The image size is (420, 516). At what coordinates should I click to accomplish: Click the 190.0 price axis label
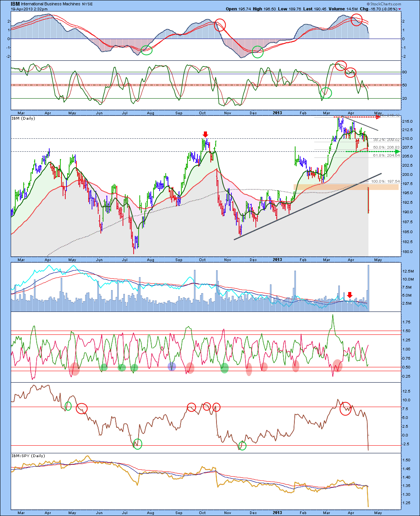[x=407, y=212]
